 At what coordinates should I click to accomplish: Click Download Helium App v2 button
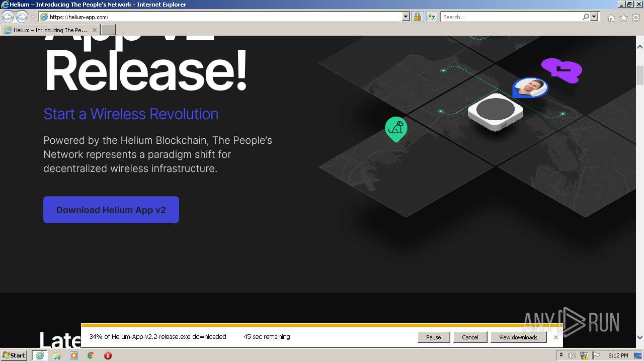tap(111, 210)
